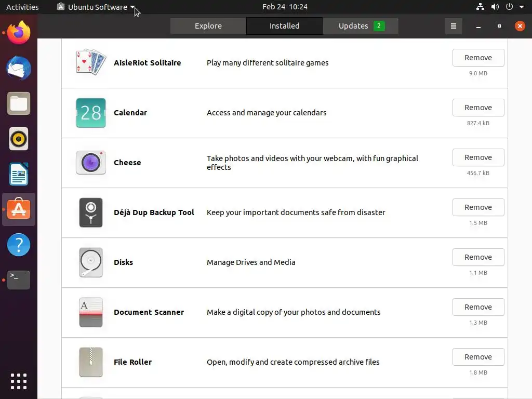532x399 pixels.
Task: Click the Document Scanner icon
Action: tap(91, 312)
